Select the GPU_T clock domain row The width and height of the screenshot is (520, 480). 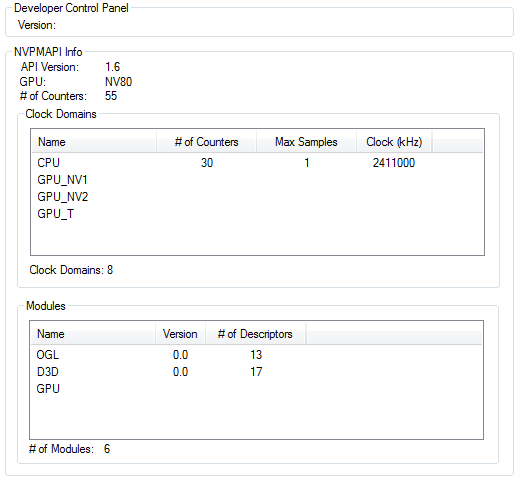coord(257,214)
